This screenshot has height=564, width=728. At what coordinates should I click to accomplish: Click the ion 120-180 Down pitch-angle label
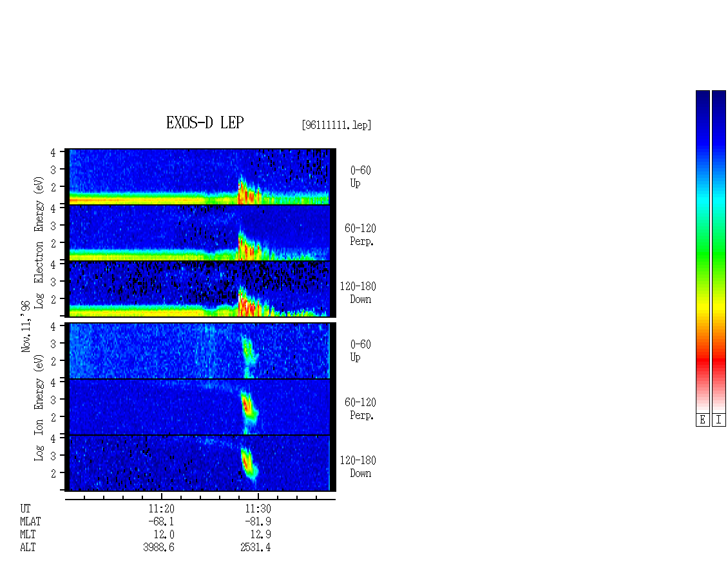point(358,467)
